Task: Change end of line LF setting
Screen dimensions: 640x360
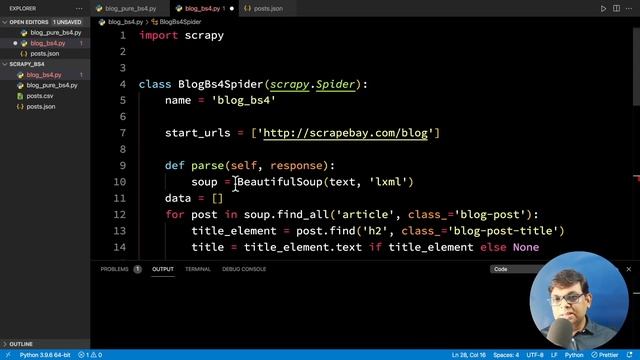Action: tap(554, 355)
